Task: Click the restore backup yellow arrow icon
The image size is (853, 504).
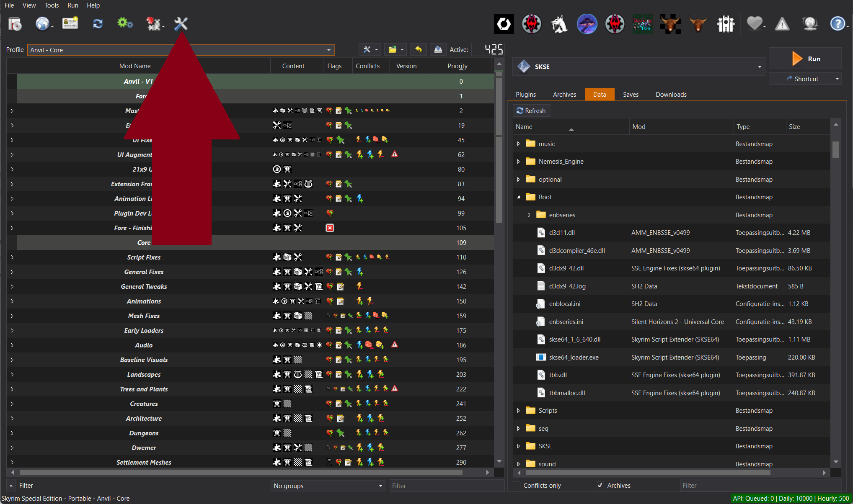Action: pos(418,49)
